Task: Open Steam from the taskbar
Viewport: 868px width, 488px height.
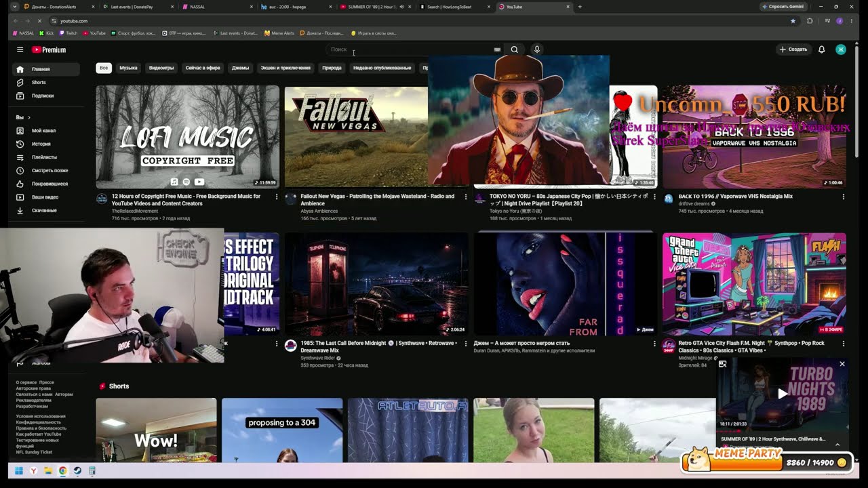Action: click(77, 470)
